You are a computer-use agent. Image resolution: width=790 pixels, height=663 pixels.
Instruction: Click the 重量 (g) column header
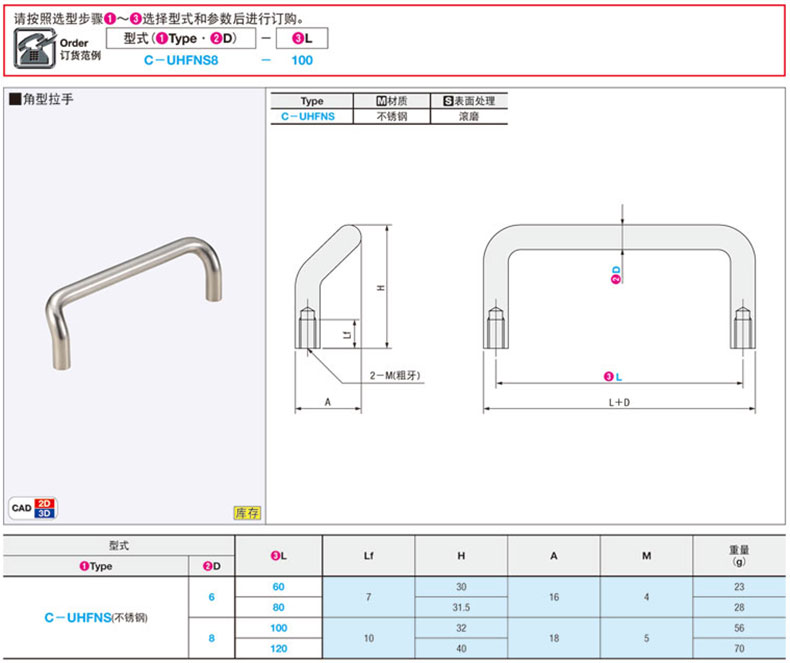738,556
